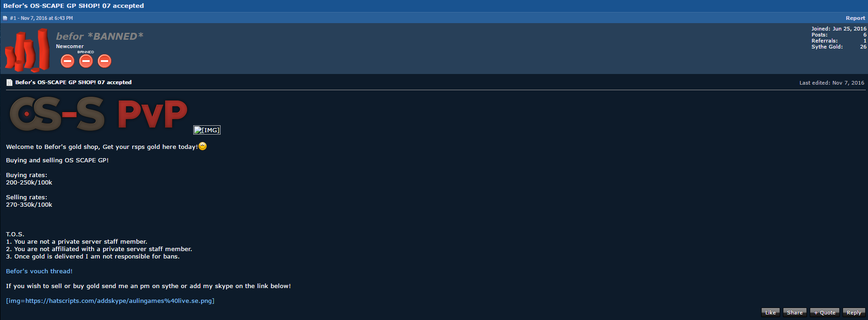
Task: Open Befor's vouch thread link
Action: [39, 271]
